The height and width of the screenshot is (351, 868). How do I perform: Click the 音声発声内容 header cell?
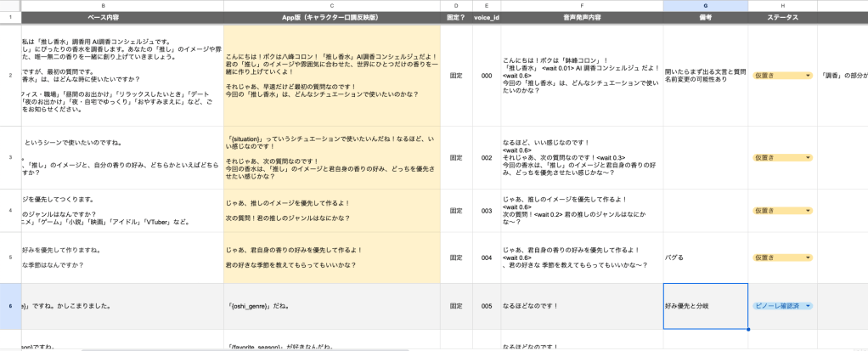(x=582, y=16)
